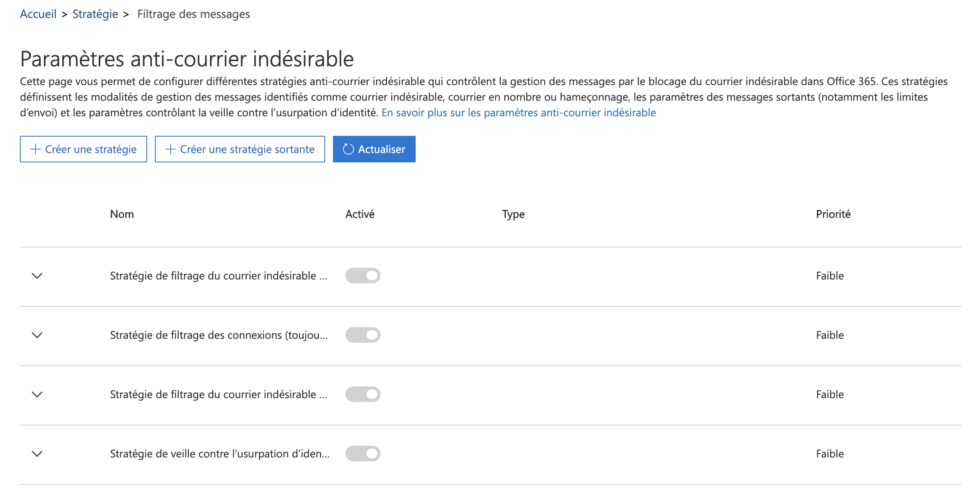980x500 pixels.
Task: Toggle the filtrage des connexions switch
Action: click(x=363, y=335)
